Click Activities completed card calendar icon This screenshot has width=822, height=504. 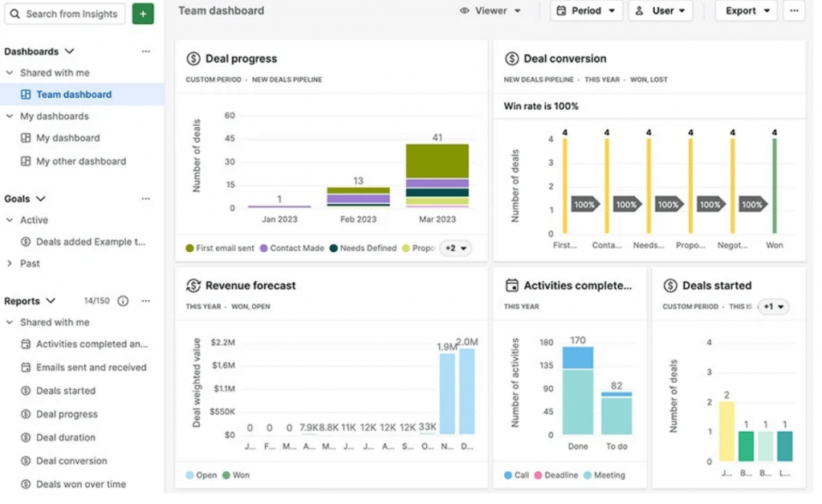click(x=511, y=286)
